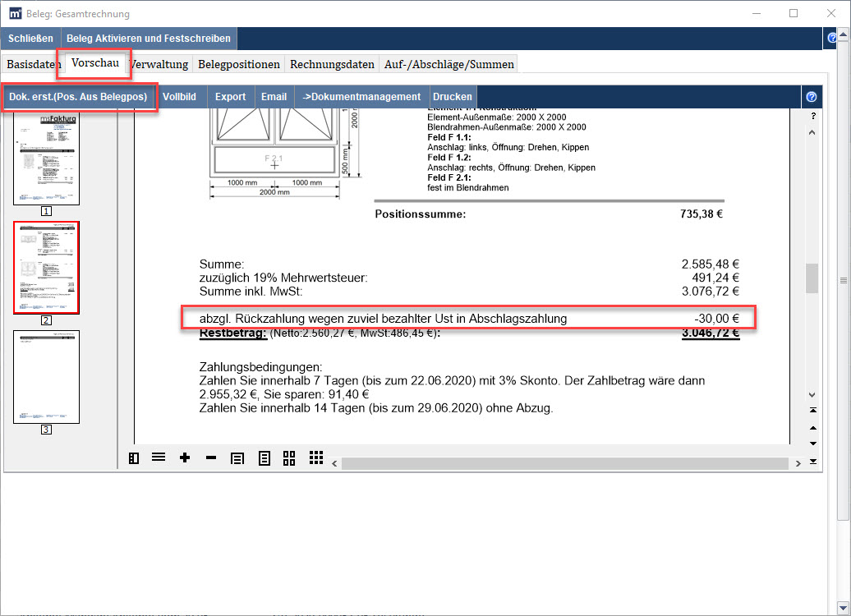Screen dimensions: 851x616
Task: Click the preview vertical scrollbar thumb
Action: [x=812, y=278]
